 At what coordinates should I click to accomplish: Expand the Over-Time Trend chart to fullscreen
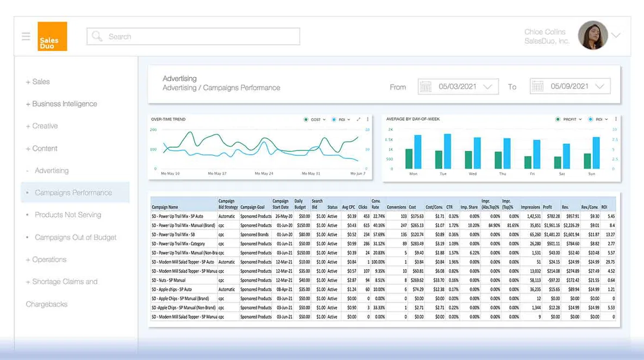click(359, 119)
